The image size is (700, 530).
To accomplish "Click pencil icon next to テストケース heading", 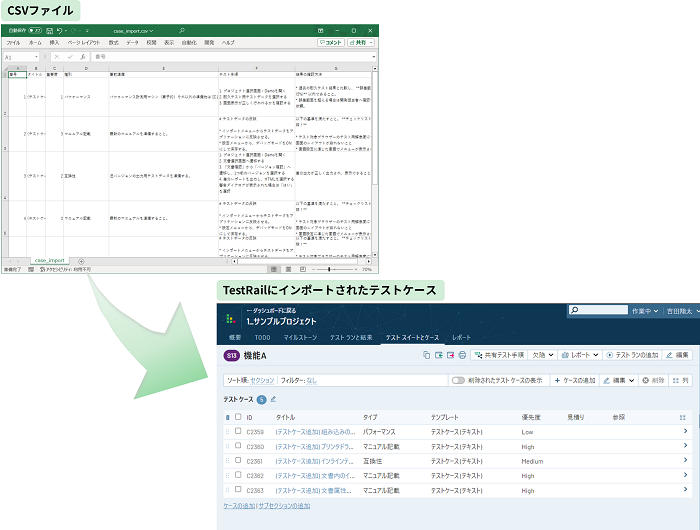I will [273, 399].
